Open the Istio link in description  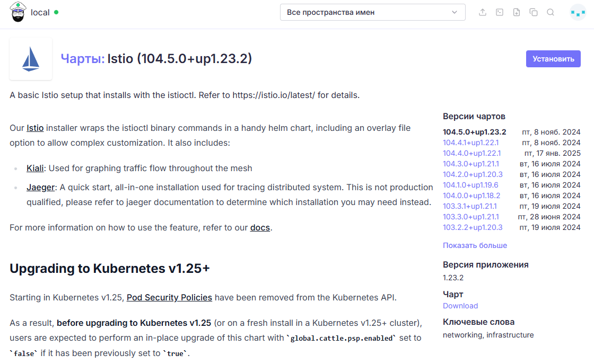[35, 128]
